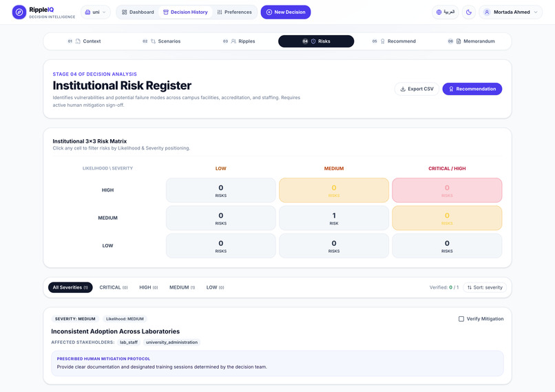Go to step 02 Scenarios

[x=161, y=41]
